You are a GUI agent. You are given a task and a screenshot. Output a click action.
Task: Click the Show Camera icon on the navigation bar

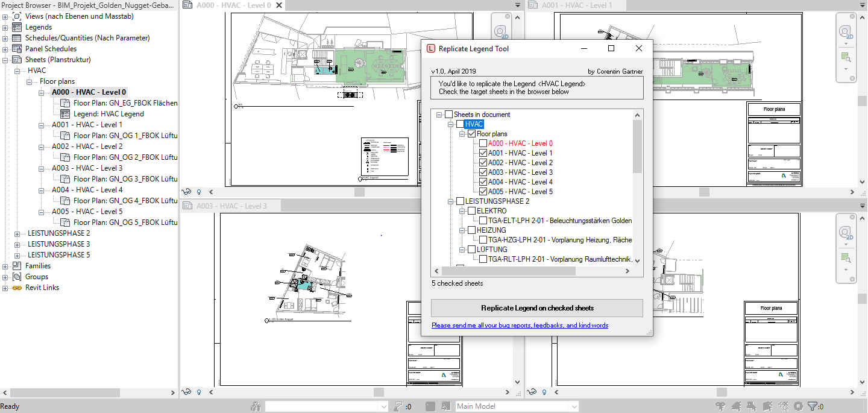pyautogui.click(x=846, y=58)
